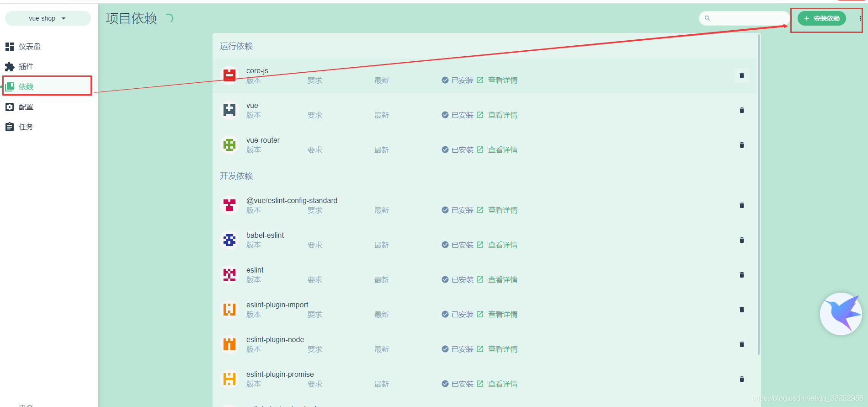The height and width of the screenshot is (407, 868).
Task: Open the 插件 plugins menu item
Action: pyautogui.click(x=49, y=67)
